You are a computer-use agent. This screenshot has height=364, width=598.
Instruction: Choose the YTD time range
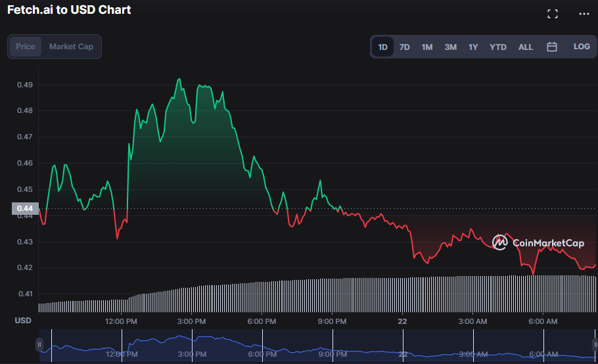[498, 47]
